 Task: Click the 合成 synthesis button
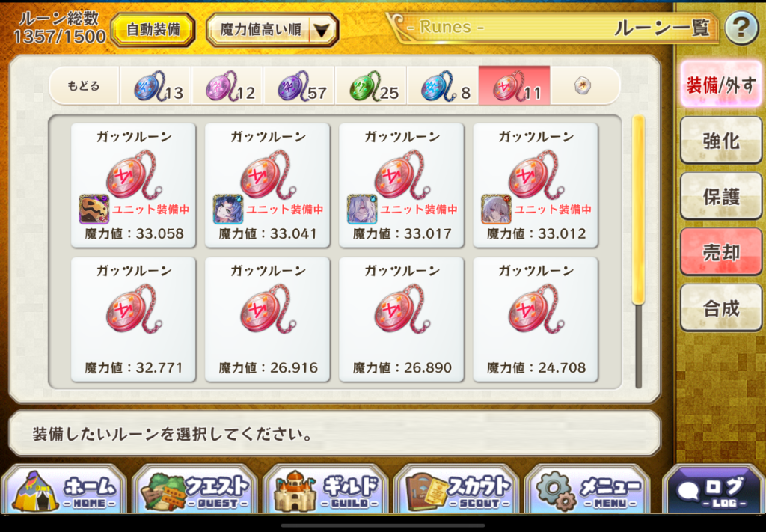coord(721,308)
